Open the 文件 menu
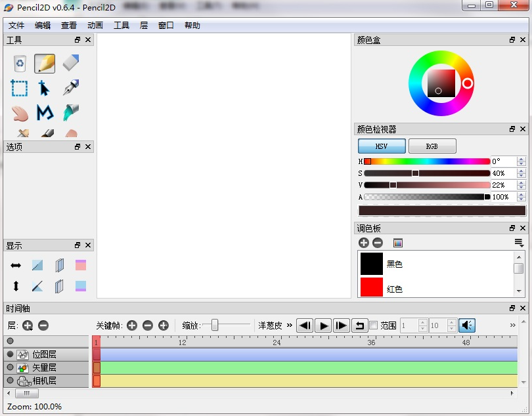Screen dimensions: 532x416 [15, 25]
